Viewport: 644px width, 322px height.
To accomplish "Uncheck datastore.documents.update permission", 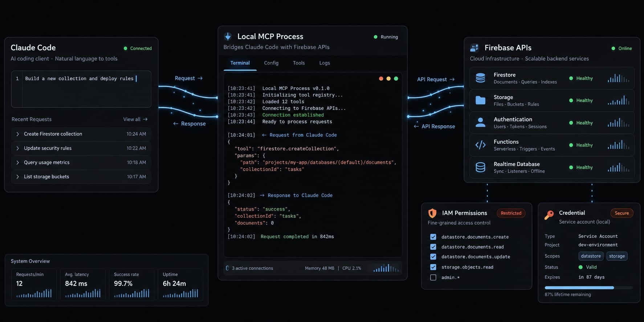I will [x=433, y=257].
